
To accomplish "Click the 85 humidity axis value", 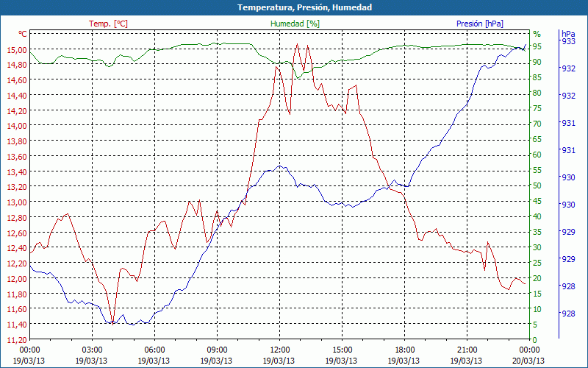I will [537, 77].
